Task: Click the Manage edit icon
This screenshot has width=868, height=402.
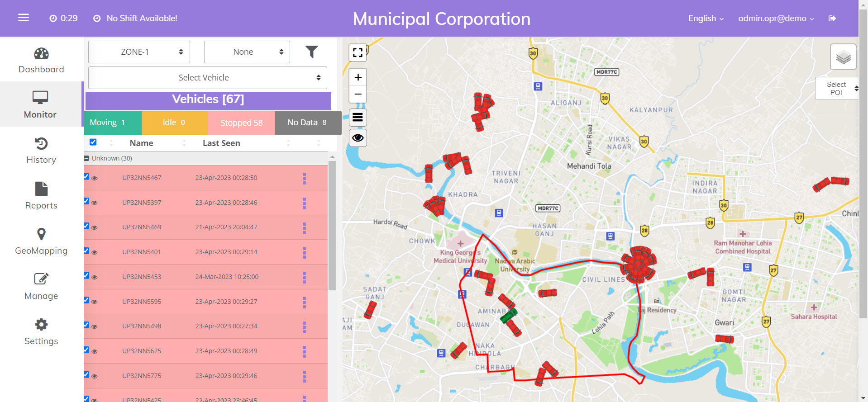Action: (41, 279)
